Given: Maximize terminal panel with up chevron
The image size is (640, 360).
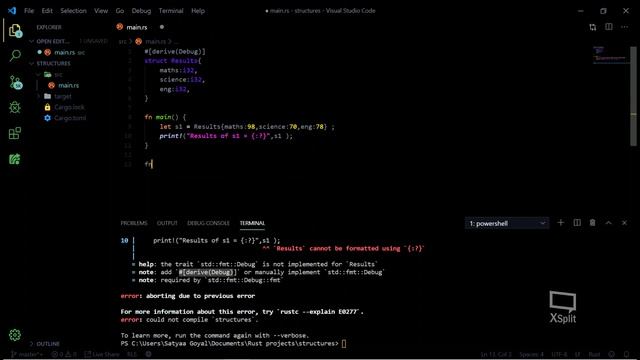Looking at the screenshot, I should 609,223.
